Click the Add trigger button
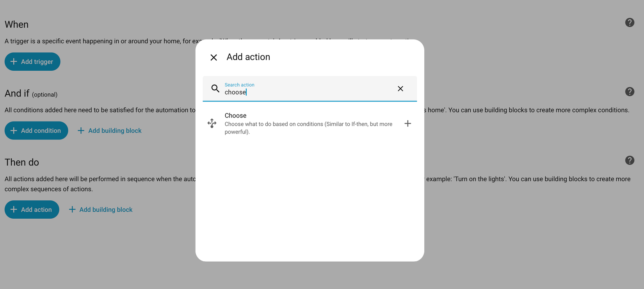 pos(32,62)
